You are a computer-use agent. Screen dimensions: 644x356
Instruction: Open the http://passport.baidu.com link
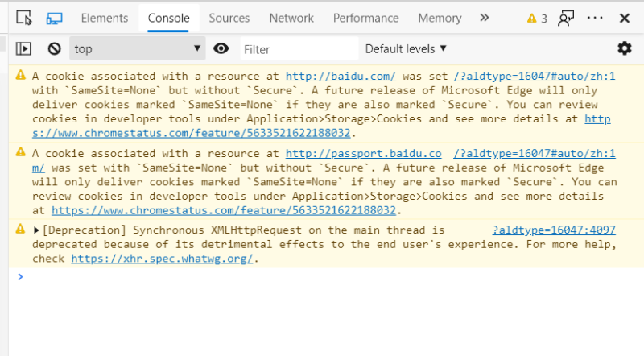tap(364, 153)
